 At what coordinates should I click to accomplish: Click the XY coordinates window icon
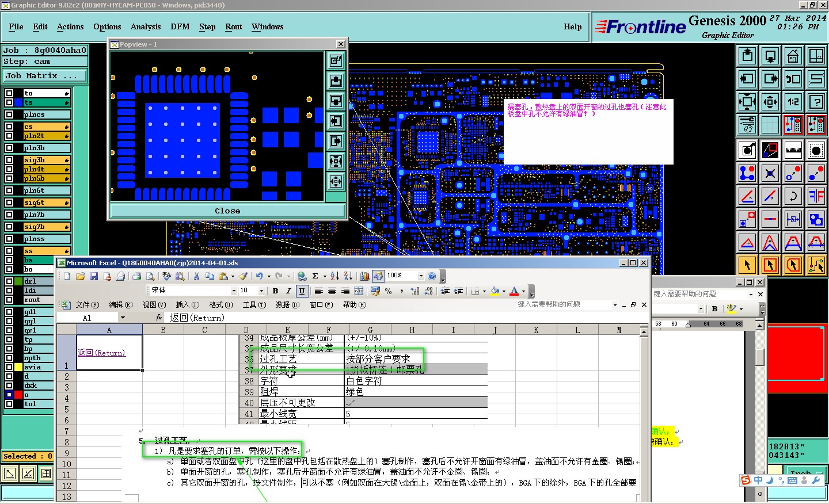click(816, 56)
